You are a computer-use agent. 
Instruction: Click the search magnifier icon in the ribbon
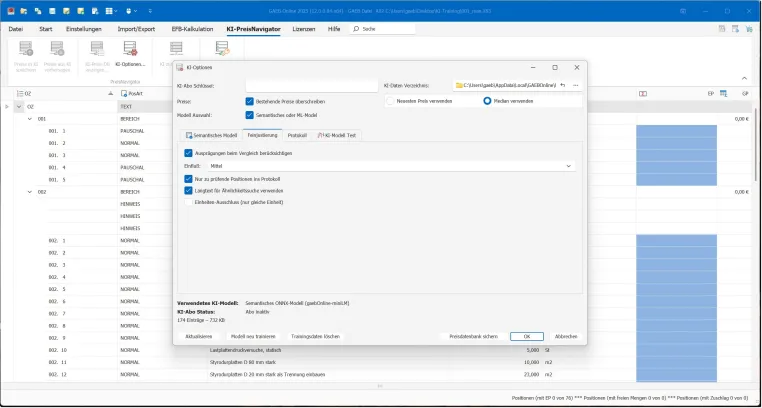click(x=356, y=29)
